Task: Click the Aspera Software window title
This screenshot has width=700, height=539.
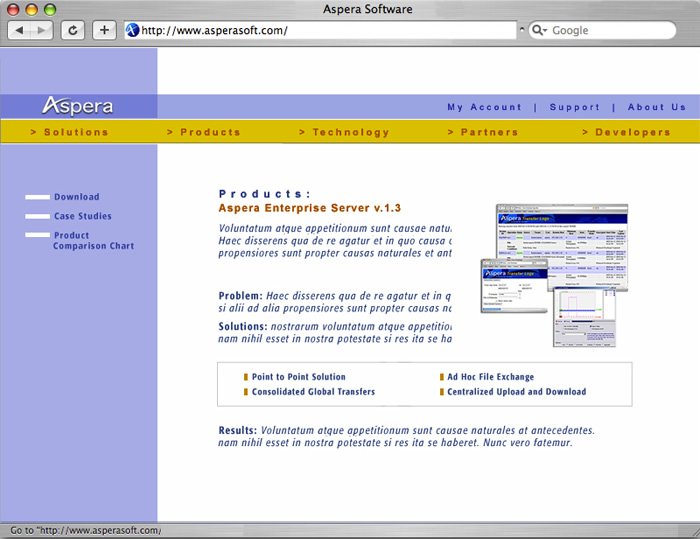Action: 368,9
